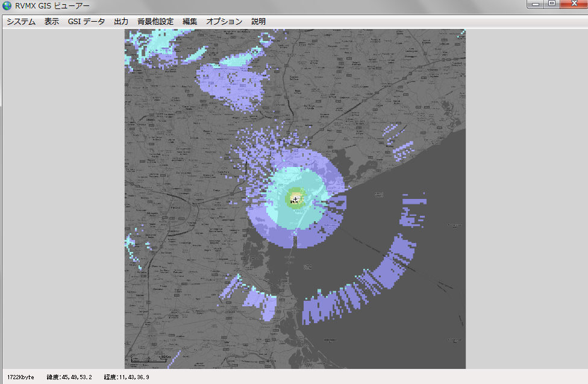Screen dimensions: 588x384
Task: Open the 背景他設定 menu
Action: click(155, 22)
